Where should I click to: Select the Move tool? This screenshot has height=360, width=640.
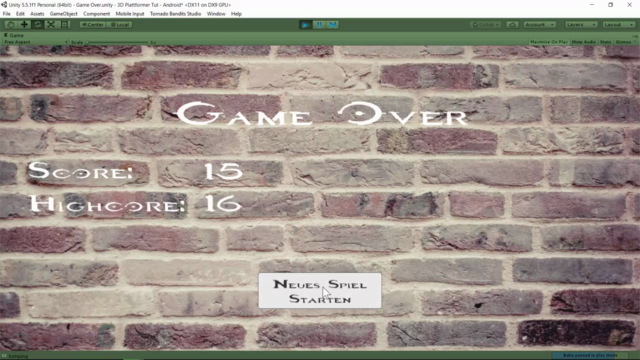[24, 24]
